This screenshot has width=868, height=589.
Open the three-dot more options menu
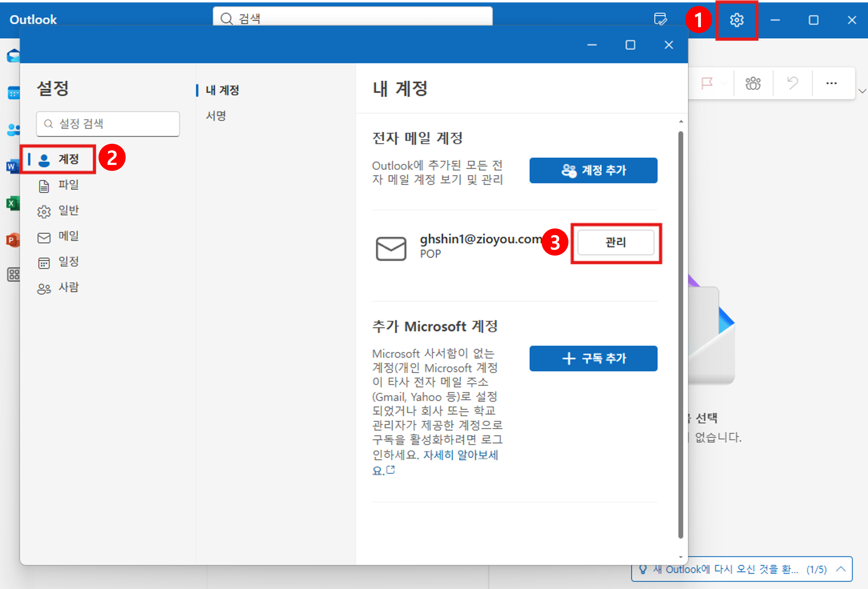pos(831,83)
